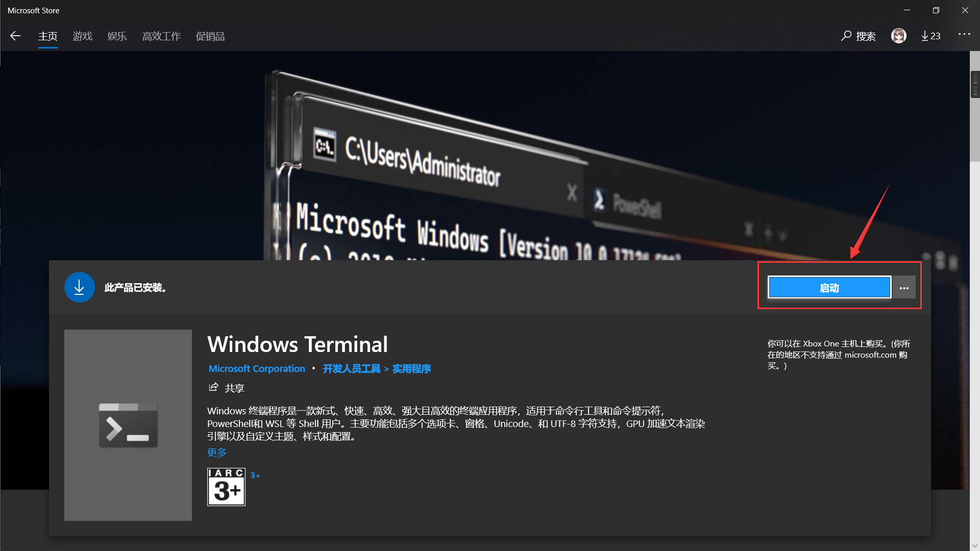The width and height of the screenshot is (980, 551).
Task: Open the 主页 tab
Action: pyautogui.click(x=48, y=36)
